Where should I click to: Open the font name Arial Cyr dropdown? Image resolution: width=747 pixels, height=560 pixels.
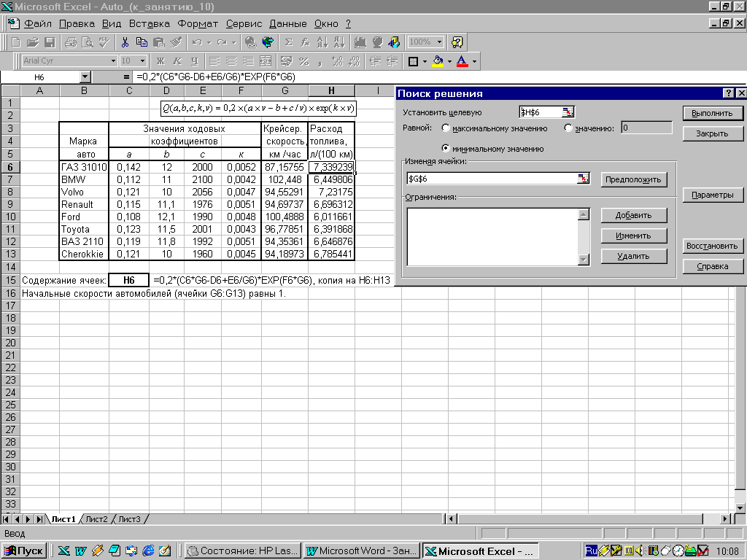coord(113,61)
